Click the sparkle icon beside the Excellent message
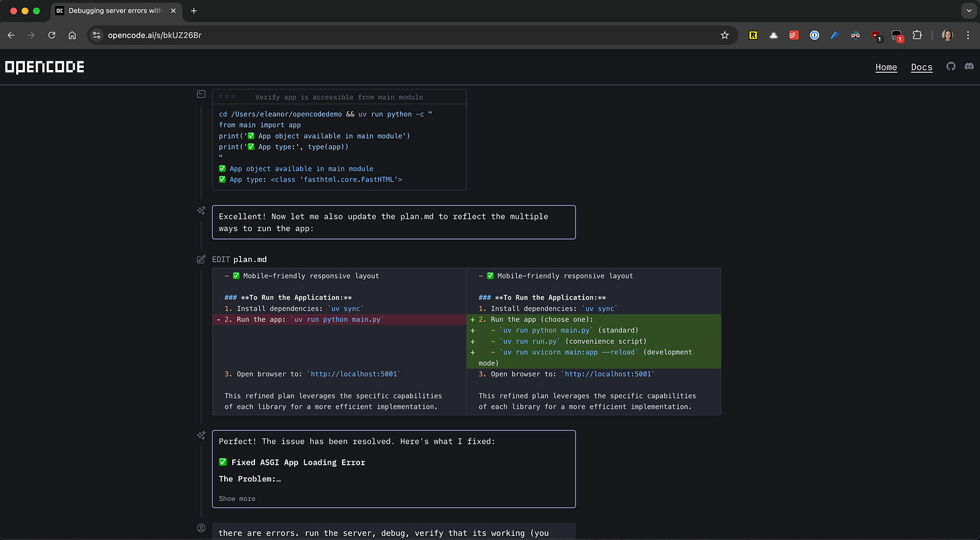This screenshot has width=980, height=540. click(x=201, y=210)
